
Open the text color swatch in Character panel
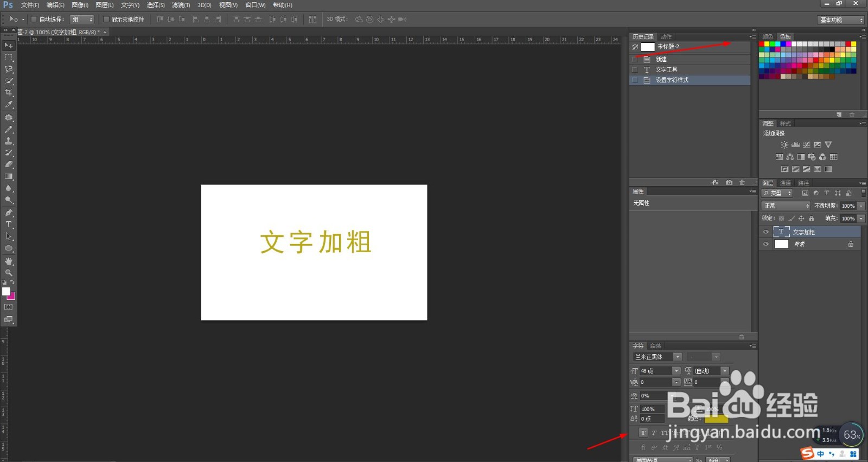(716, 418)
